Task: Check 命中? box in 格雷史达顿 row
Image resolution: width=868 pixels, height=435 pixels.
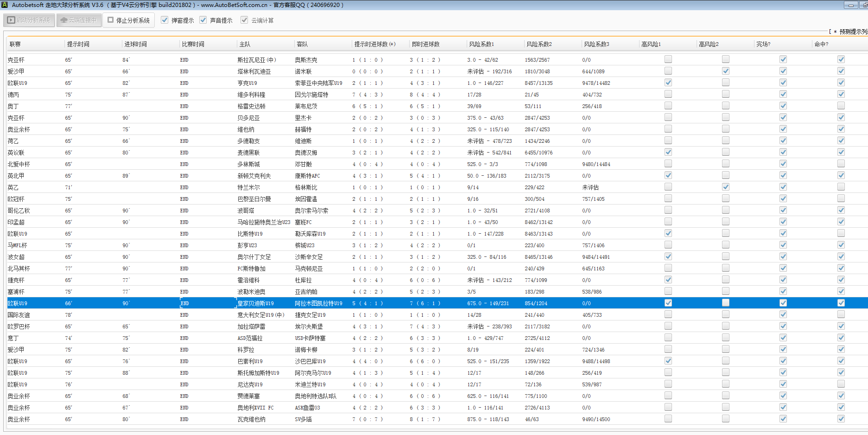Action: click(x=841, y=106)
